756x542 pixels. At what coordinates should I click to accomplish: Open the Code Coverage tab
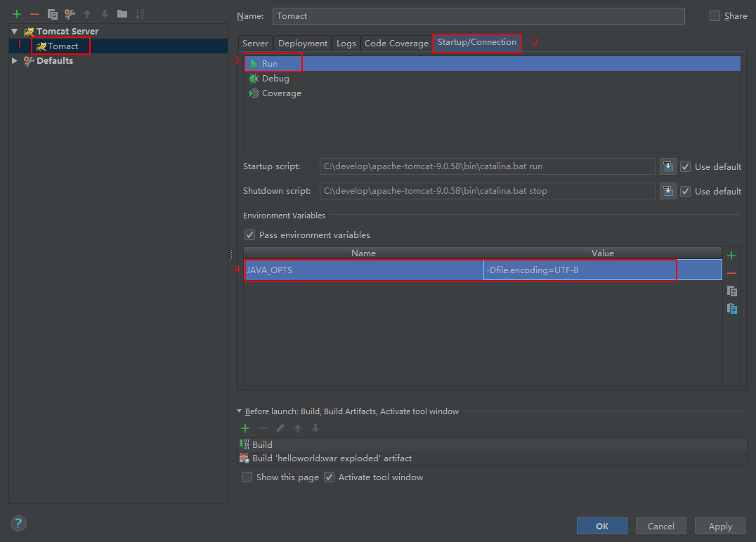pos(396,44)
